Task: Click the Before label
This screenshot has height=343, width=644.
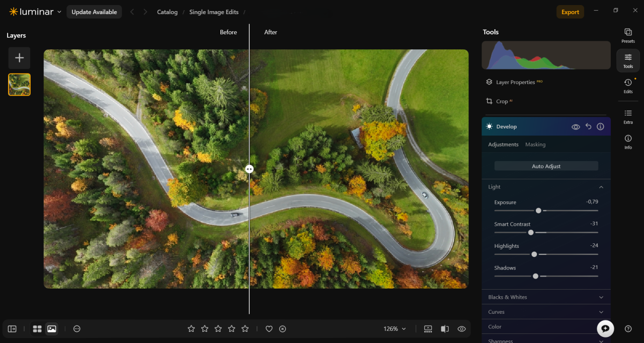Action: pyautogui.click(x=228, y=32)
